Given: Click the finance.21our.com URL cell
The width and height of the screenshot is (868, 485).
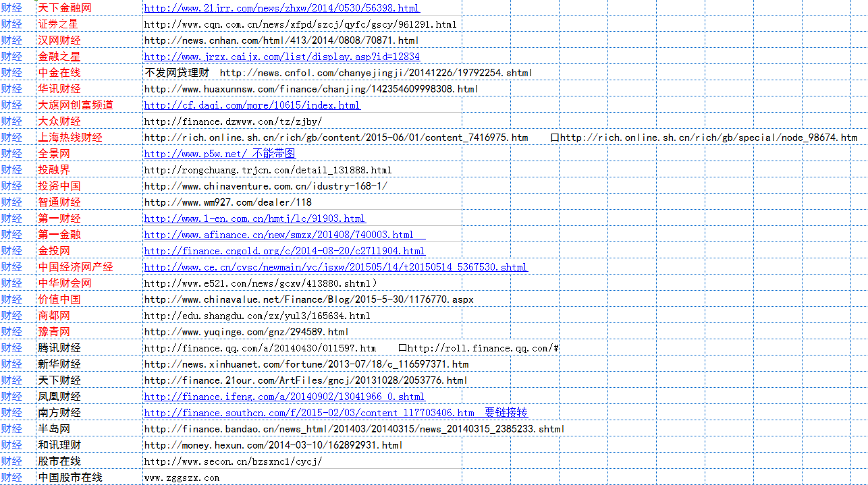Looking at the screenshot, I should [306, 380].
